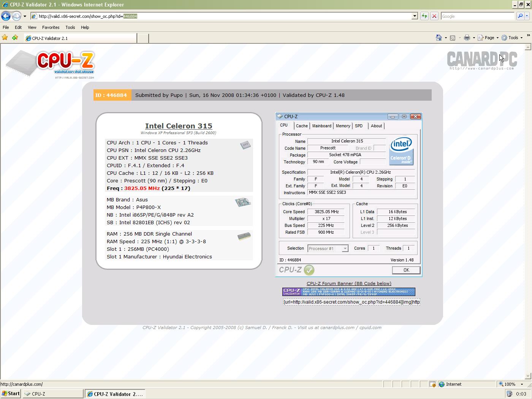Click the 100% zoom level button
Image resolution: width=532 pixels, height=399 pixels.
[x=507, y=384]
